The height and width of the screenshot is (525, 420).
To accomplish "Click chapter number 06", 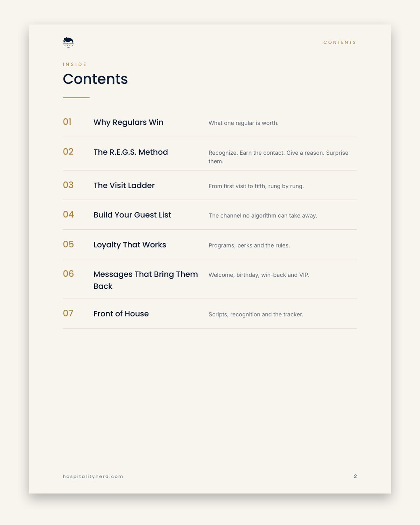I will tap(69, 273).
